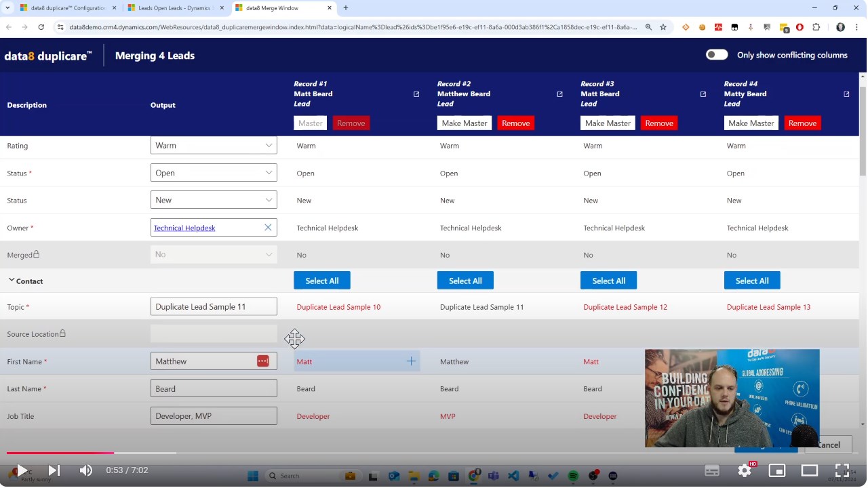Screen dimensions: 868x488
Task: Open Record #4 Matty Beard in new window
Action: pos(846,94)
